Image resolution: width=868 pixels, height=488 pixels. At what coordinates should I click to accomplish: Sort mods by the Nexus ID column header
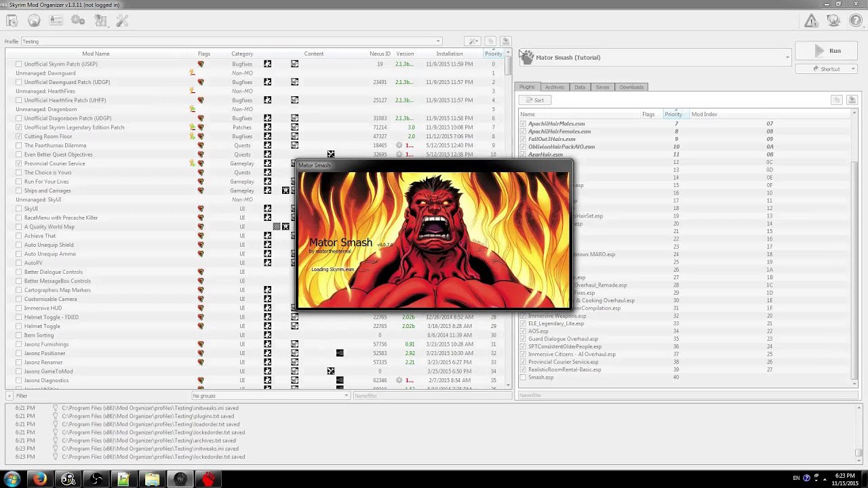click(380, 54)
